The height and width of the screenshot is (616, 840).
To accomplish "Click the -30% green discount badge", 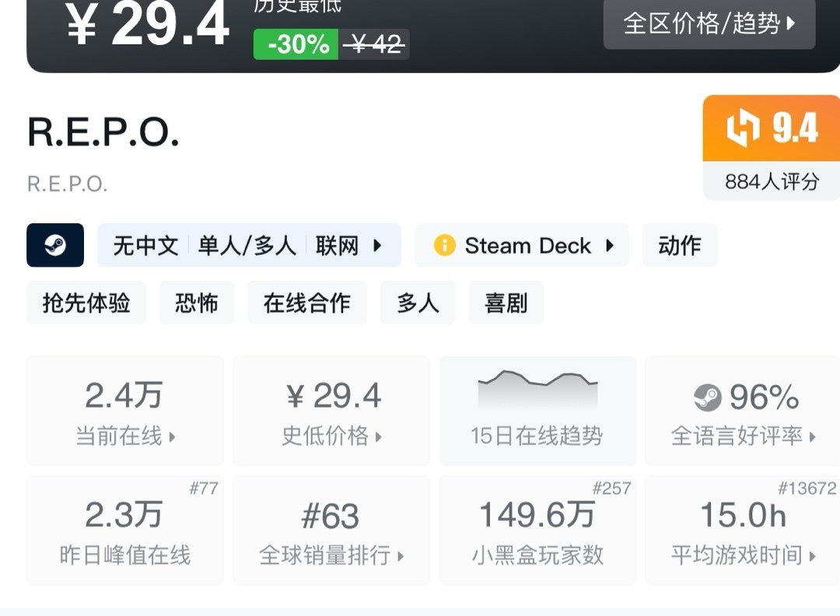I will (x=296, y=44).
